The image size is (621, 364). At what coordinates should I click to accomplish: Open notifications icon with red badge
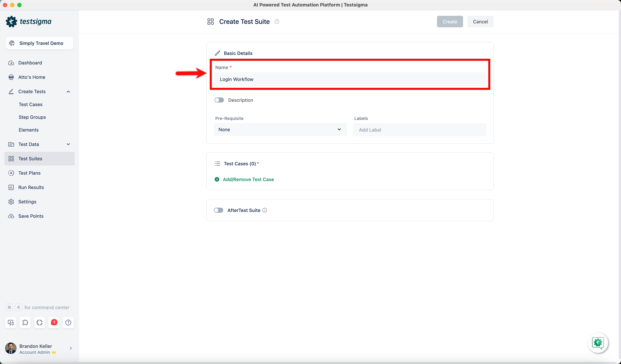[54, 322]
